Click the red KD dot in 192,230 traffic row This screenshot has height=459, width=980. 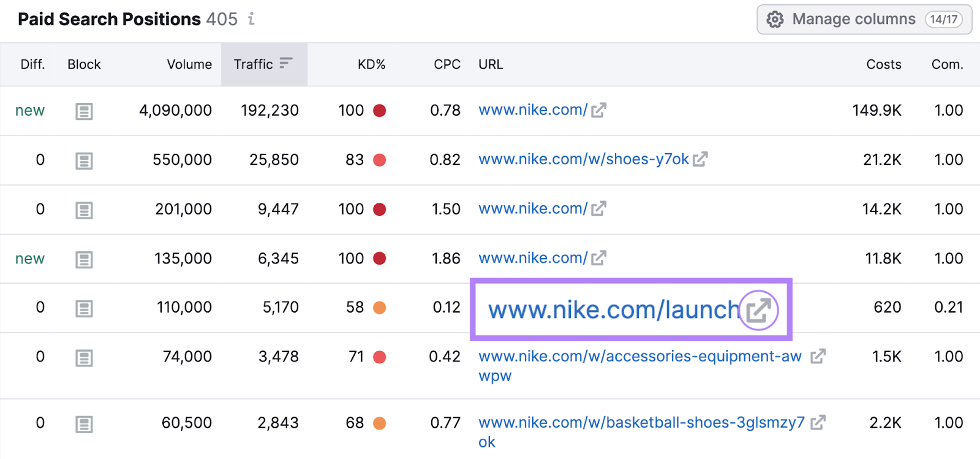[x=380, y=111]
